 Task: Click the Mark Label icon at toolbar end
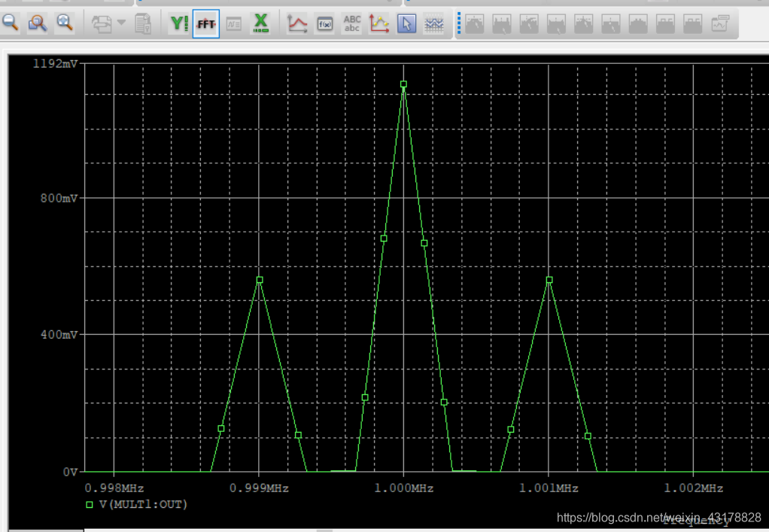point(720,23)
